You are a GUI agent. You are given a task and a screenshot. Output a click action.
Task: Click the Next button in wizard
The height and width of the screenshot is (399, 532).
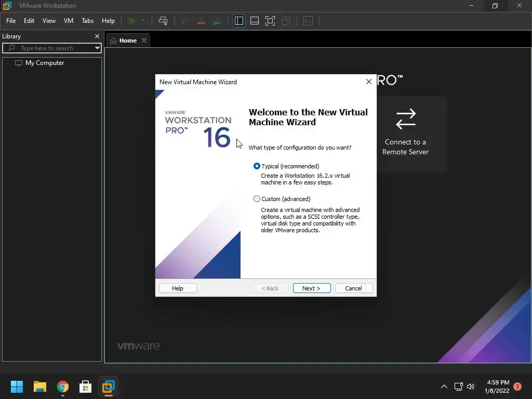[x=312, y=288]
